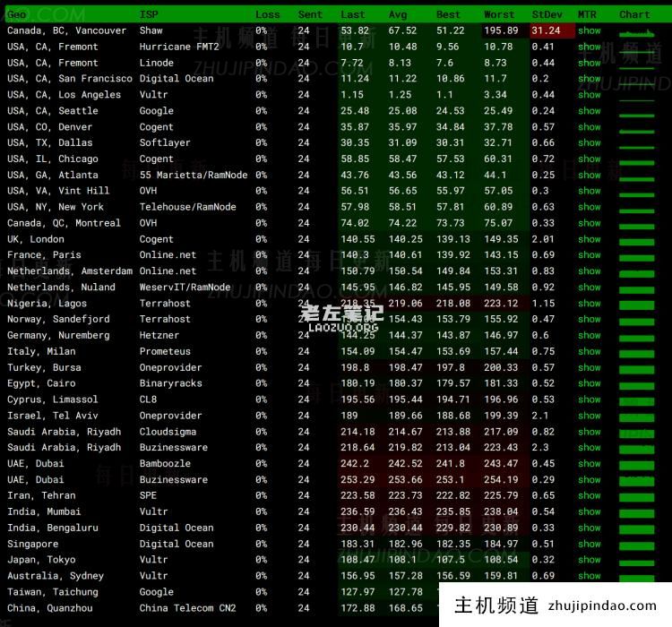Image resolution: width=672 pixels, height=627 pixels.
Task: Open show link for Japan, Tokyo row
Action: click(589, 560)
